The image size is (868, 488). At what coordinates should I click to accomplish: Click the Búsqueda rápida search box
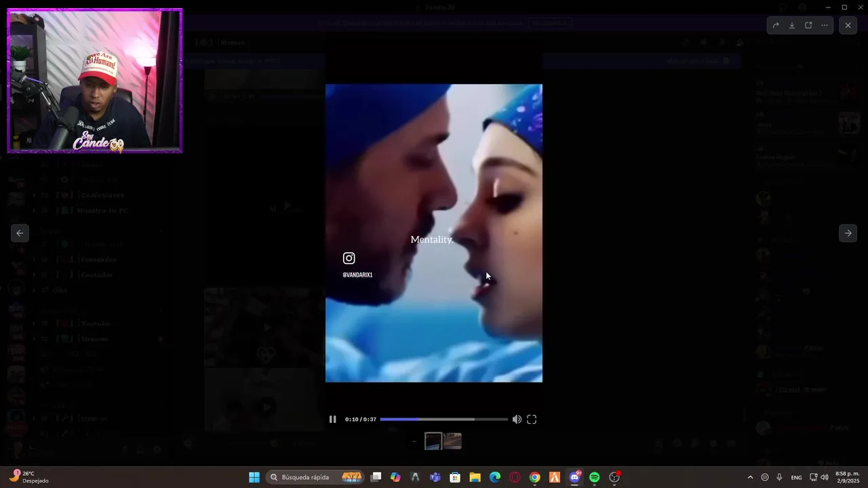pyautogui.click(x=316, y=477)
